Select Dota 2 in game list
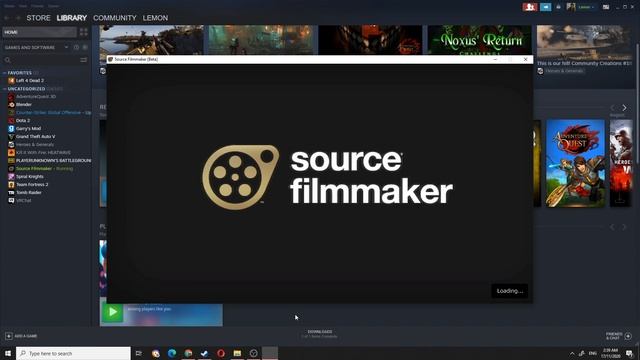This screenshot has height=360, width=640. 23,120
